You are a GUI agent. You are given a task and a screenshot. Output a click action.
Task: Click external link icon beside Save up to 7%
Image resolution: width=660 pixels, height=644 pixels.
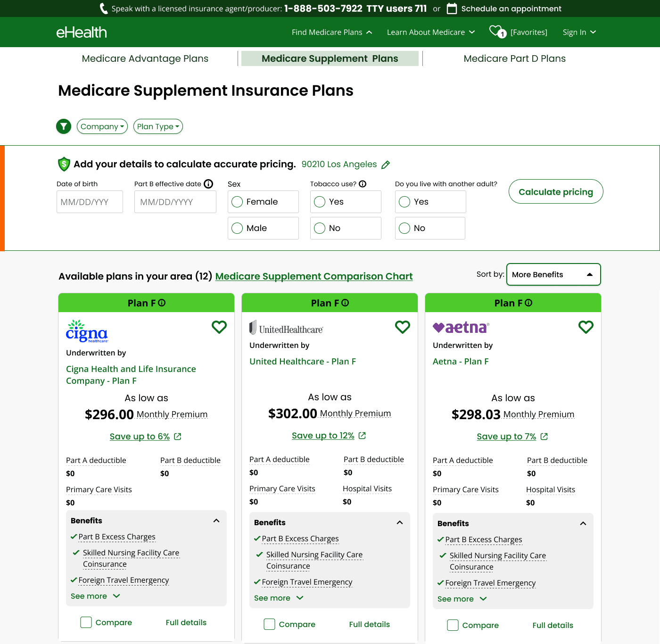click(x=544, y=437)
